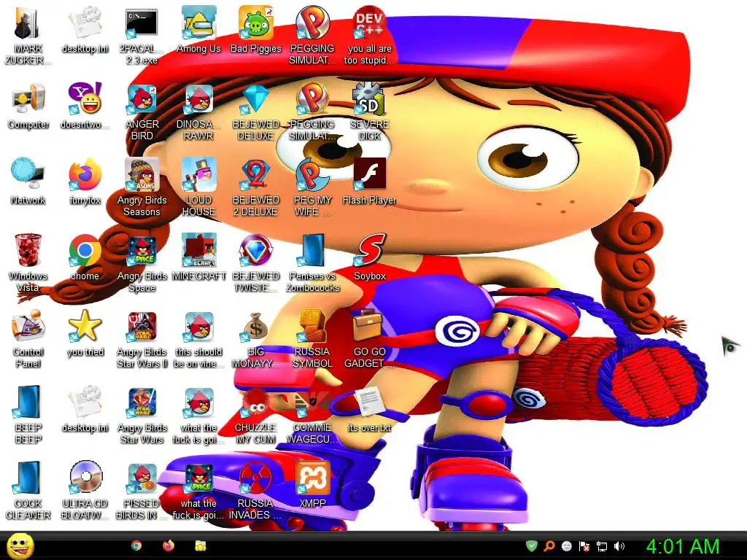Select the PISSED BIRDS IN... icon
Viewport: 747px width, 560px height.
click(x=142, y=490)
